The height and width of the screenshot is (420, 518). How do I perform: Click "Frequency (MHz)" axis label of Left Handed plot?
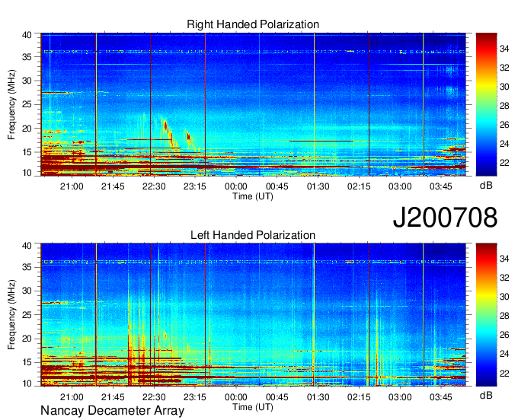[x=11, y=315]
